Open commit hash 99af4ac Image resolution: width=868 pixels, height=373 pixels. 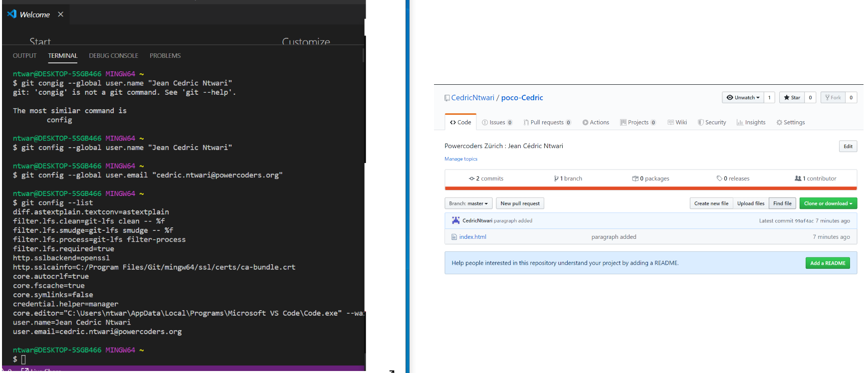(804, 221)
